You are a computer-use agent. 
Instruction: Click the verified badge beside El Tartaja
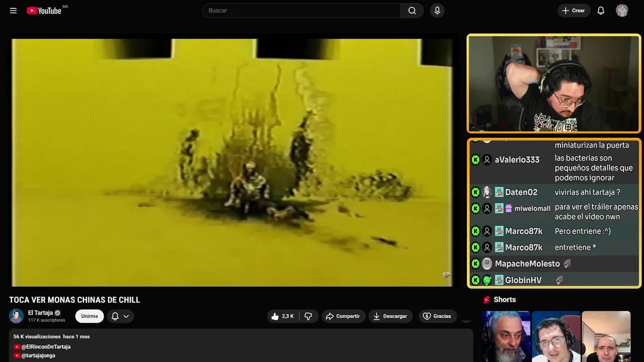coord(57,313)
